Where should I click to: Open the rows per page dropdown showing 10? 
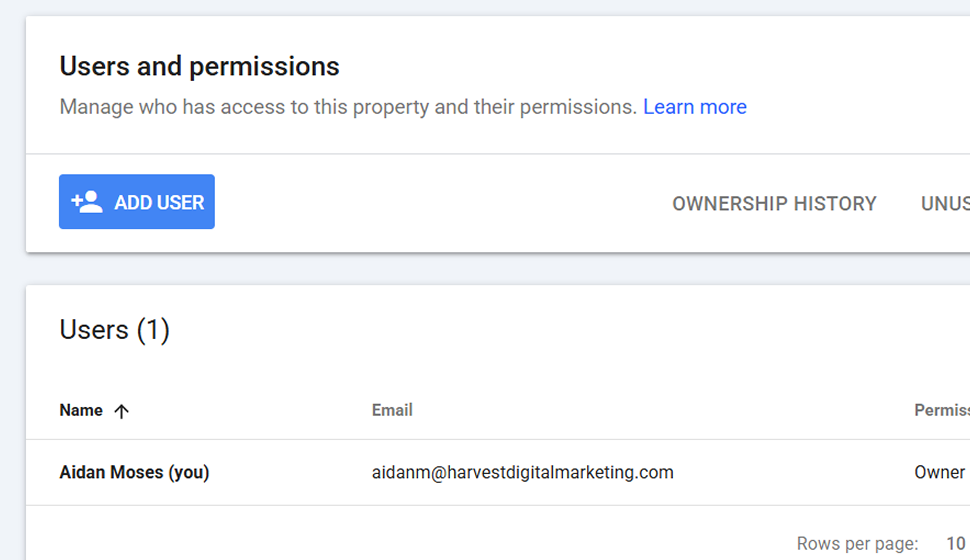pyautogui.click(x=956, y=544)
